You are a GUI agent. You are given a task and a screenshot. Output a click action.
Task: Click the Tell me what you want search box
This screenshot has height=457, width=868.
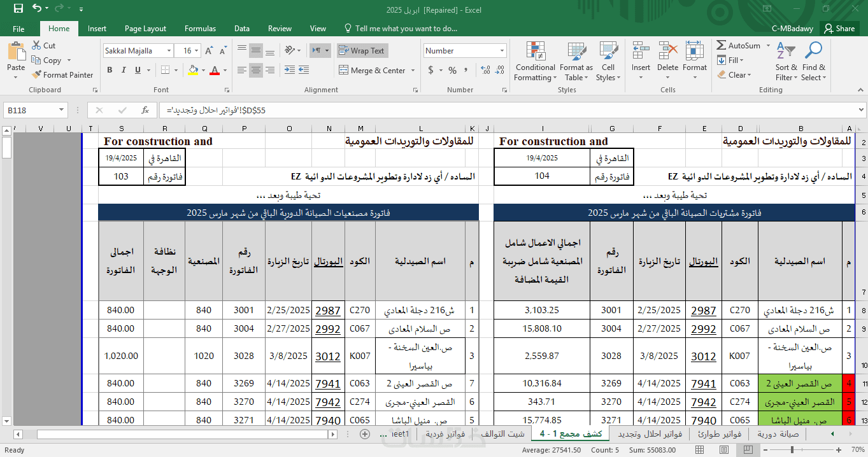(x=401, y=29)
